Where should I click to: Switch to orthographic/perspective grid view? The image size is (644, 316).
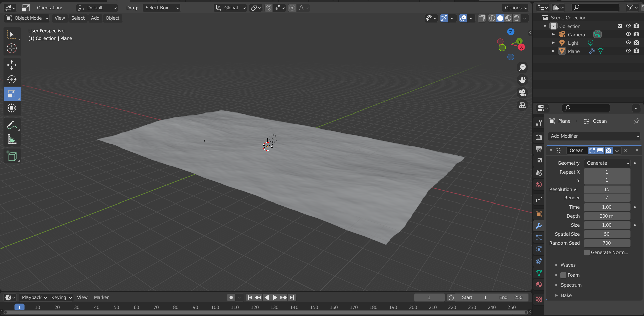click(x=522, y=105)
